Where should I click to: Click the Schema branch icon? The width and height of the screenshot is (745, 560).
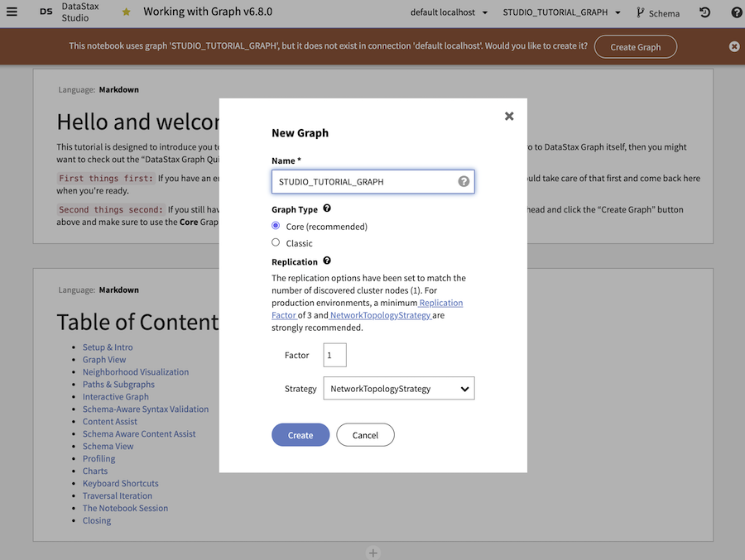tap(640, 13)
